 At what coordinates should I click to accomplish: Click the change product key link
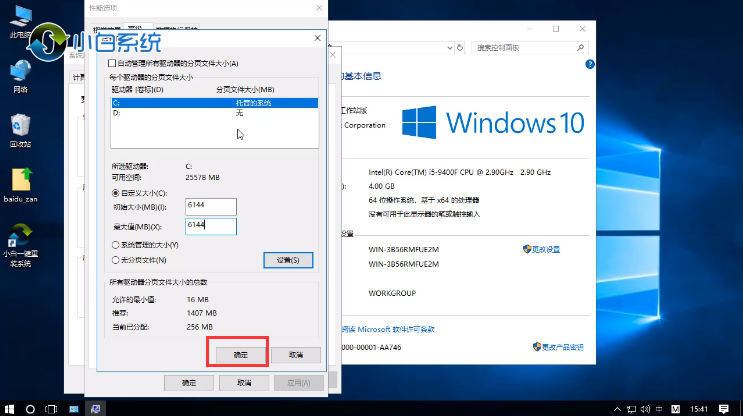[558, 347]
